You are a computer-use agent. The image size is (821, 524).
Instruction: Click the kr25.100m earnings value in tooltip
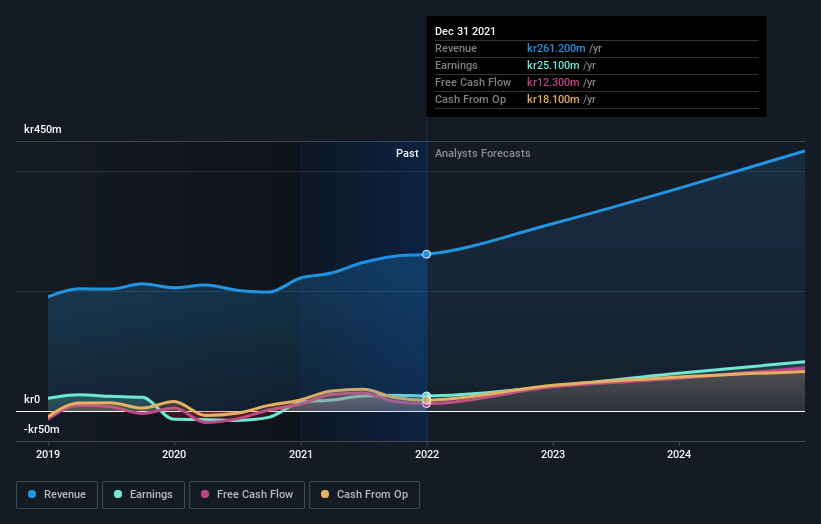553,65
